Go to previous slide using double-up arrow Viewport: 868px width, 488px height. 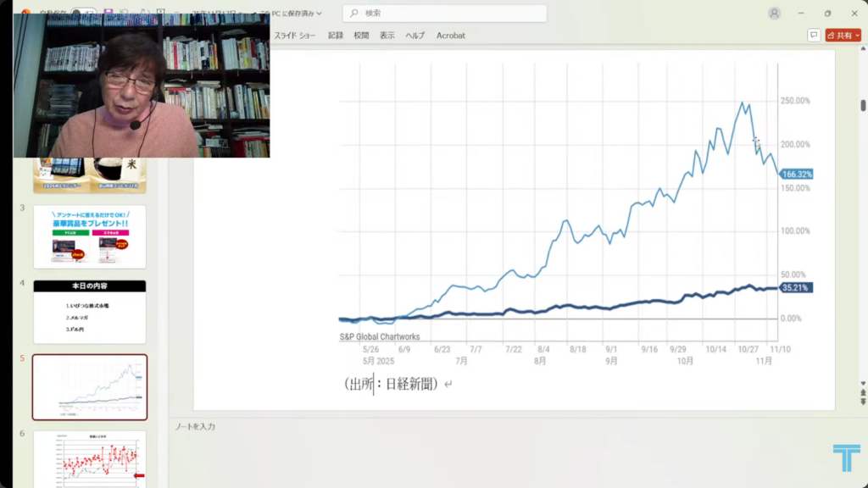coord(863,392)
